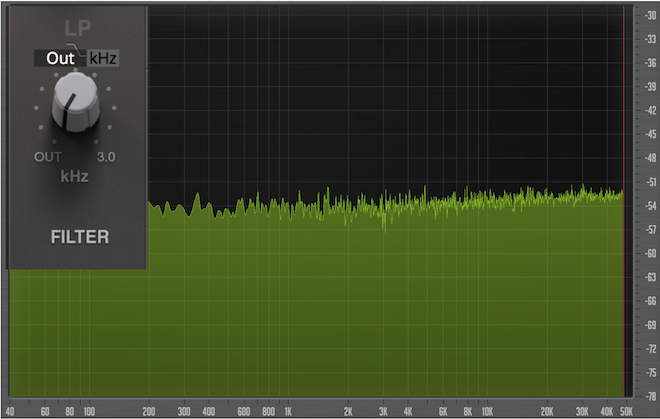Click the 2K frequency axis label
The image size is (660, 419).
348,411
